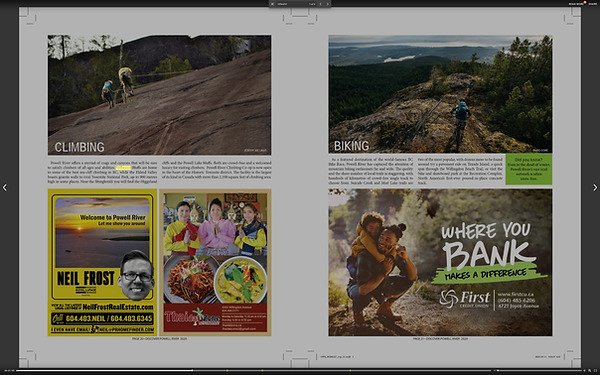Open the Read More button at top right
Image resolution: width=600 pixels, height=375 pixels.
[x=576, y=4]
